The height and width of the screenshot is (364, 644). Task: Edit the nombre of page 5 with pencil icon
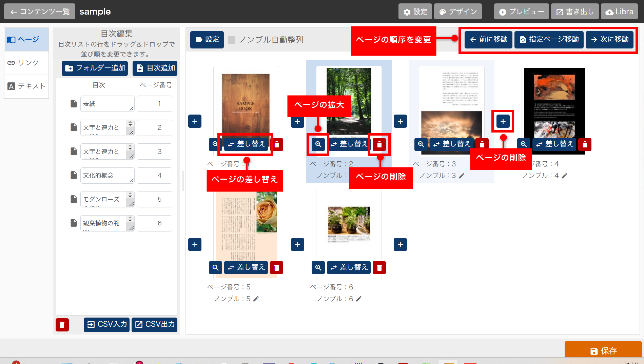click(256, 299)
